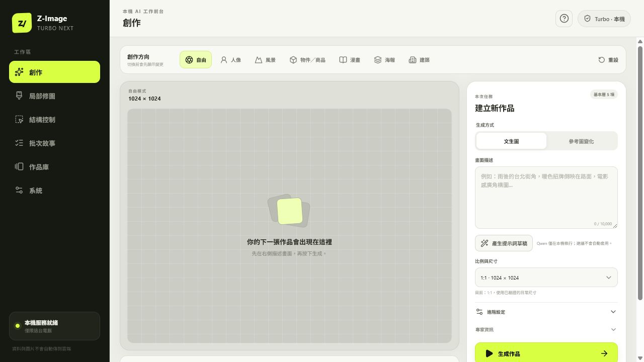Select the 物件／商品 direction

[307, 60]
